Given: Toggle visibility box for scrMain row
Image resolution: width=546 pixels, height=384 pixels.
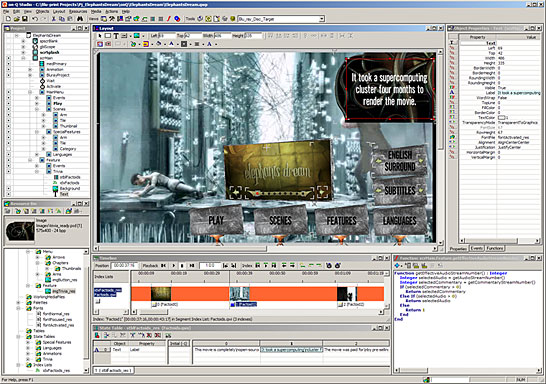Looking at the screenshot, I should coord(9,58).
